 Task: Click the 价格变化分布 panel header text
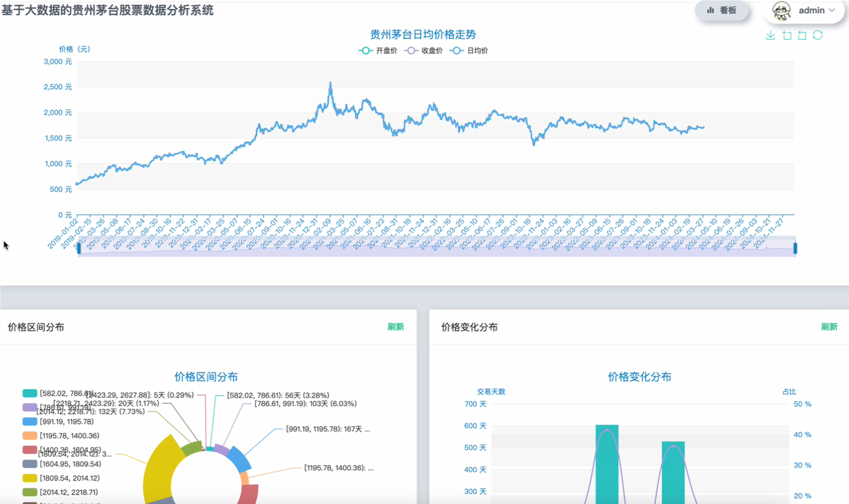469,328
